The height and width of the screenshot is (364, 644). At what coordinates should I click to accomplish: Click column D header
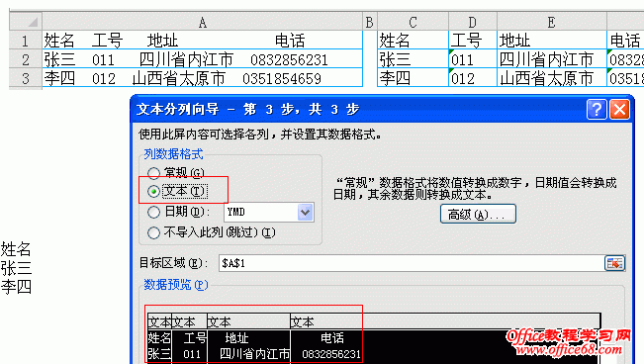[473, 22]
